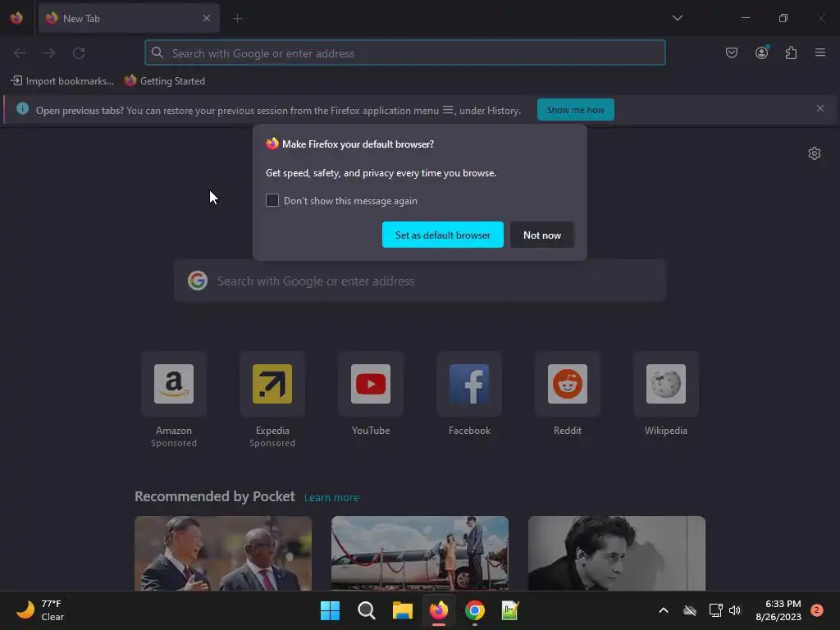Open Pocket story with two men in suits
This screenshot has width=840, height=630.
tap(223, 553)
